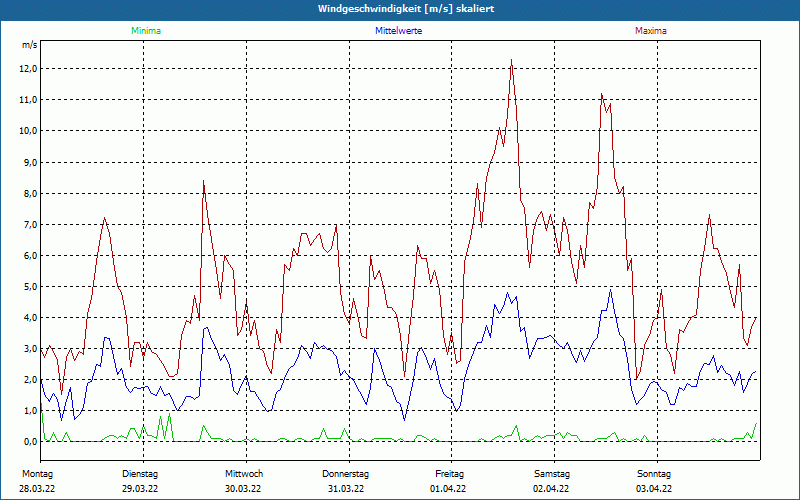Viewport: 800px width, 500px height.
Task: Click the 9,0 y-axis value
Action: tap(30, 162)
